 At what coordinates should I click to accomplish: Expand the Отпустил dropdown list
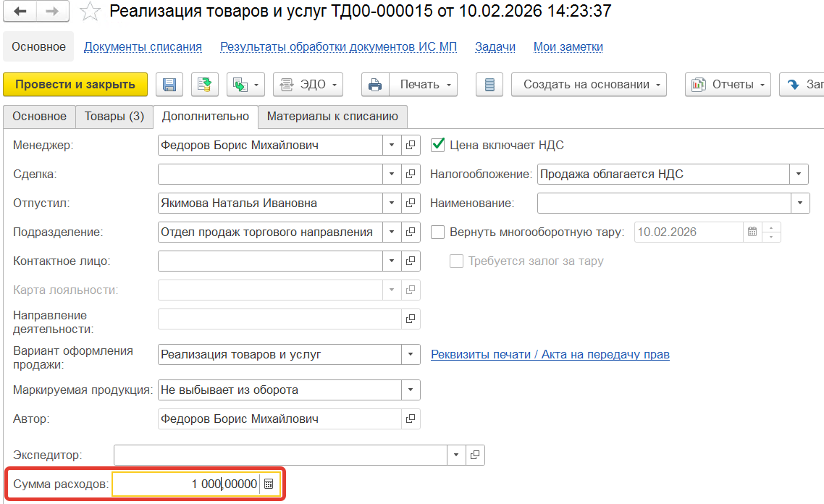[392, 203]
